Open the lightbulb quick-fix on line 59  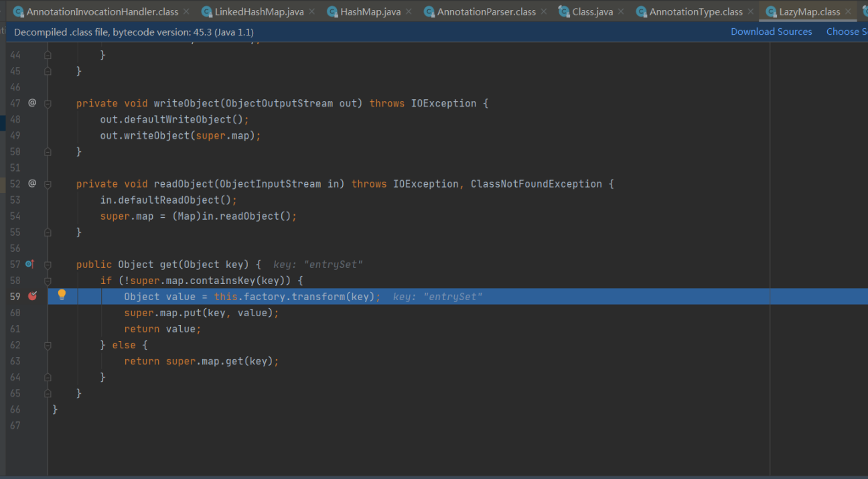pos(62,295)
